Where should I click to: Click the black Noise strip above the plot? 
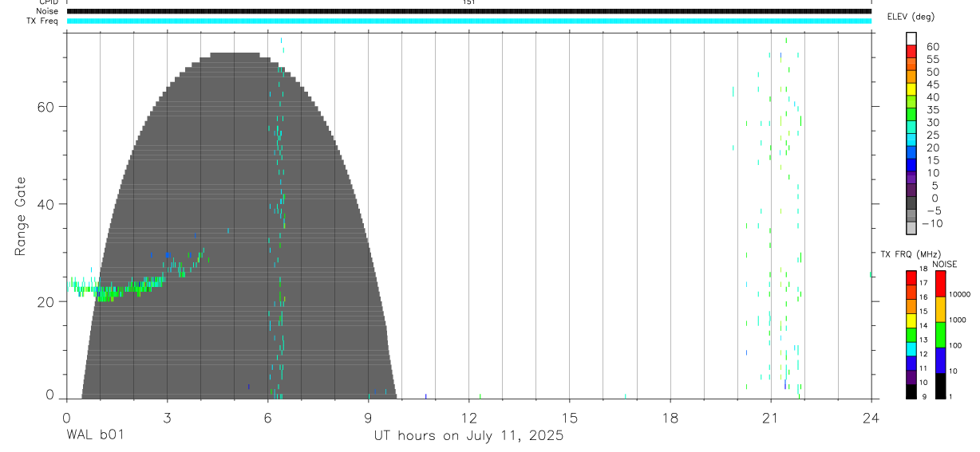[x=468, y=11]
